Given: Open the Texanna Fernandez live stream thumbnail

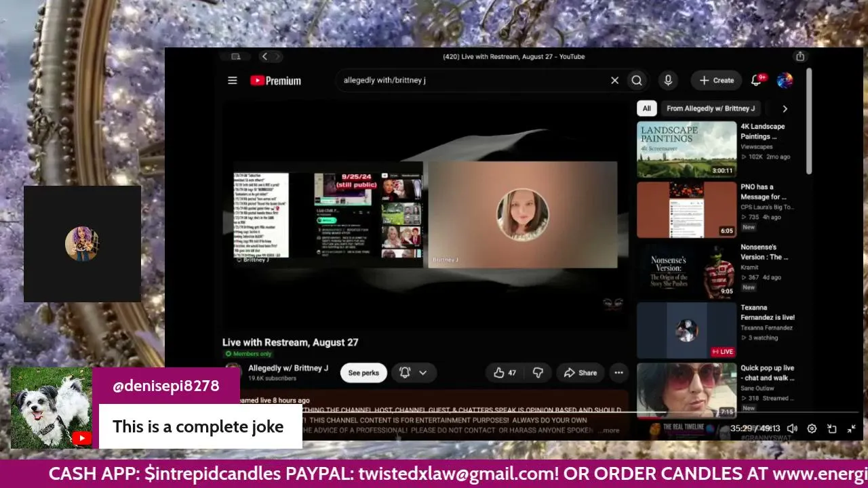Looking at the screenshot, I should tap(686, 330).
